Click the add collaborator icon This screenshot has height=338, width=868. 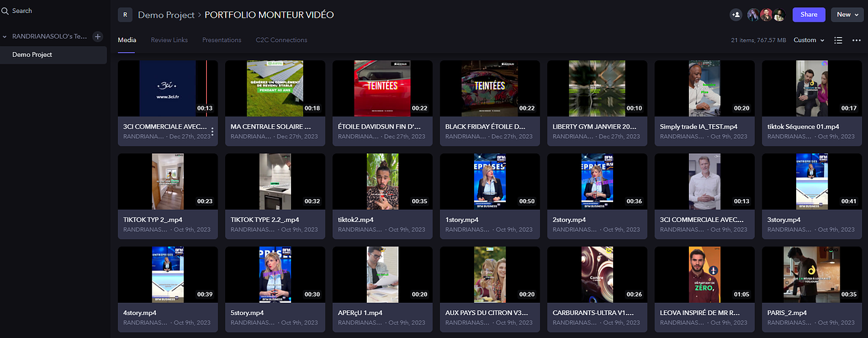(x=736, y=14)
